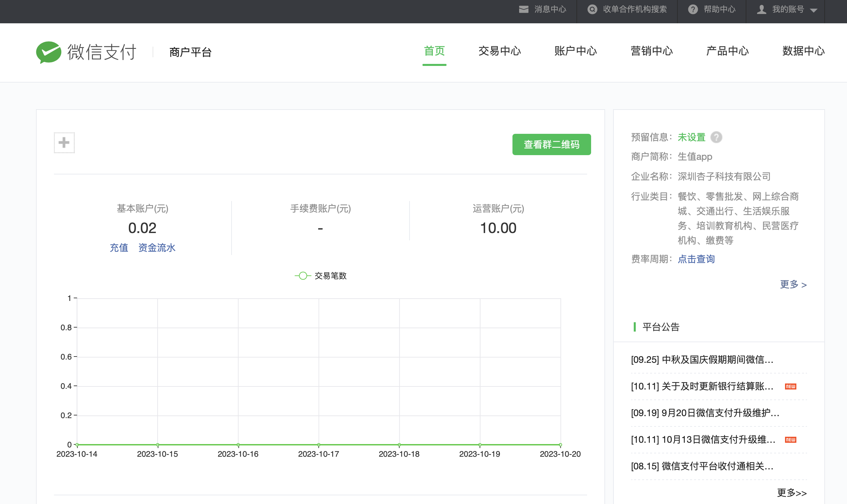Click the question mark icon for 帮助中心

[693, 10]
